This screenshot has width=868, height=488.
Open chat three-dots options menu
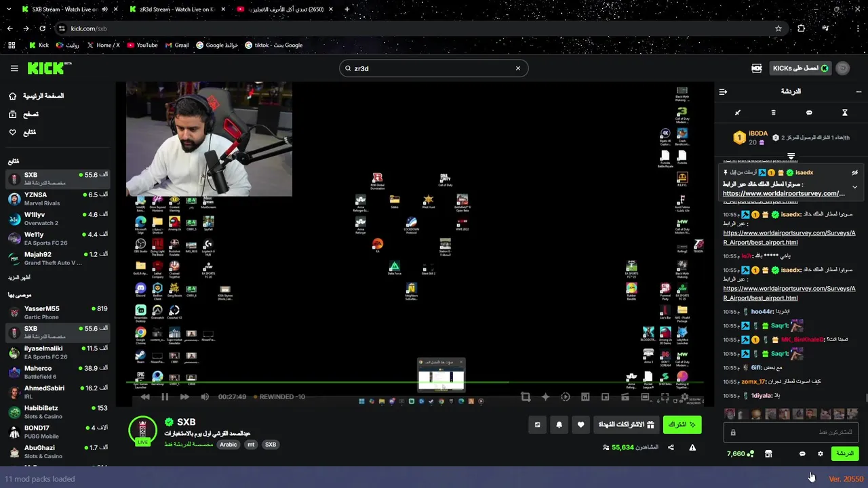pyautogui.click(x=859, y=91)
